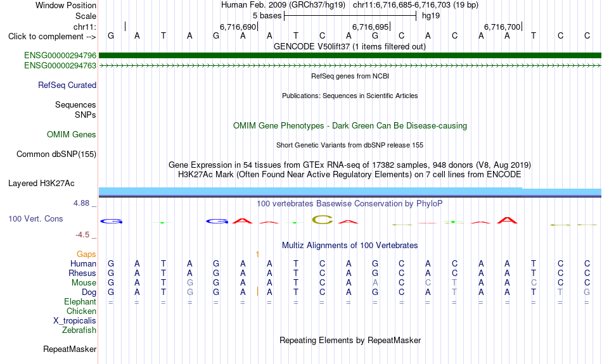The height and width of the screenshot is (364, 602).
Task: Click the genome assembly title with chr11 coordinates
Action: tap(350, 5)
